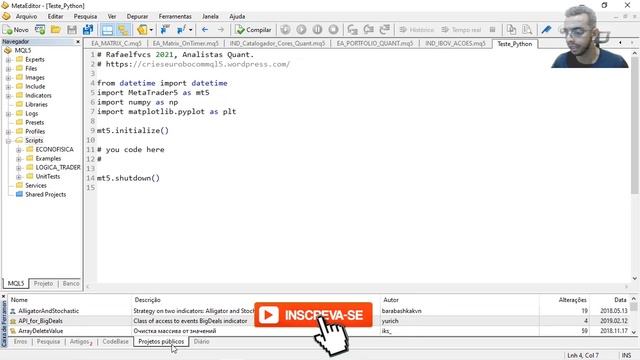This screenshot has width=640, height=360.
Task: Click the Tempo real profiling button
Action: click(462, 30)
